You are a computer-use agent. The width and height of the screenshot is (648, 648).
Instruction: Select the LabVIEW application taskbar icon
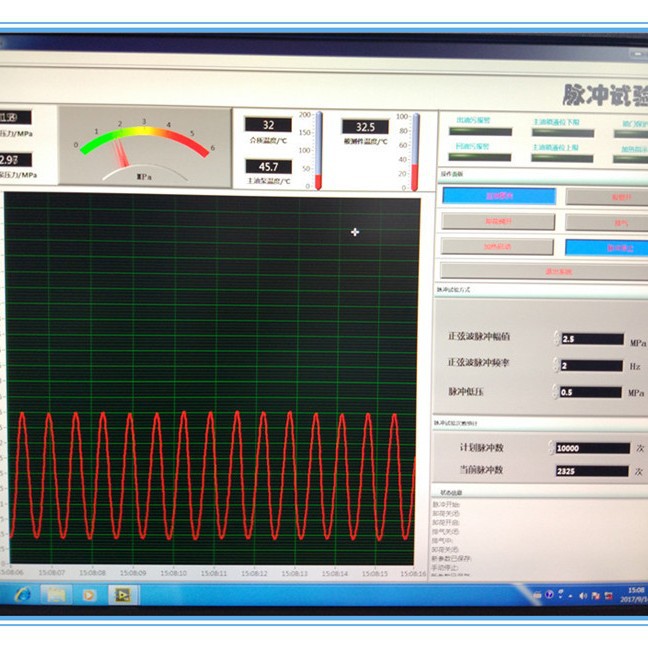click(x=122, y=595)
